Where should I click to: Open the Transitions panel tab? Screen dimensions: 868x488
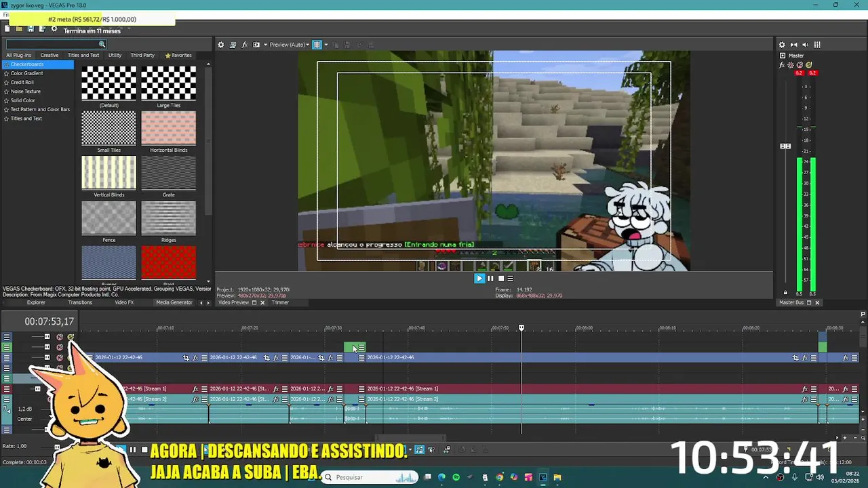coord(80,302)
